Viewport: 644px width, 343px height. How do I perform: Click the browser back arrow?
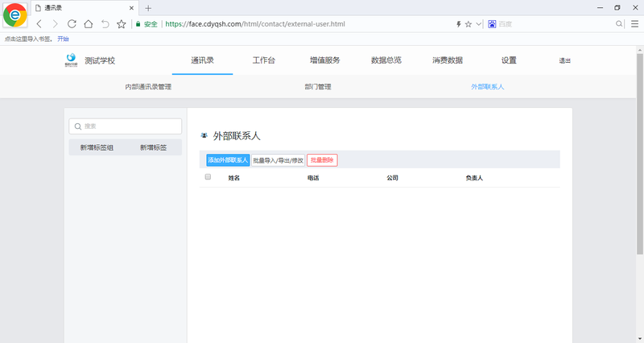pyautogui.click(x=39, y=24)
